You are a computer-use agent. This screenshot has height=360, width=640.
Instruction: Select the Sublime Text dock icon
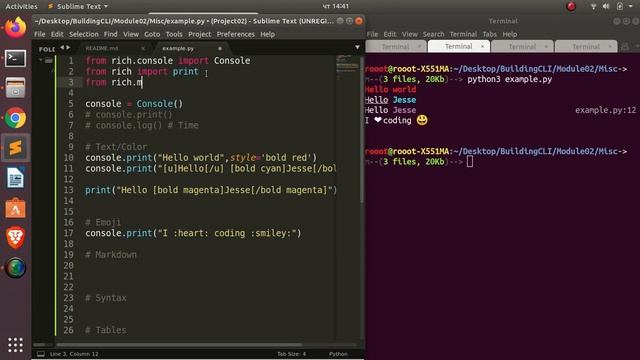pos(16,148)
